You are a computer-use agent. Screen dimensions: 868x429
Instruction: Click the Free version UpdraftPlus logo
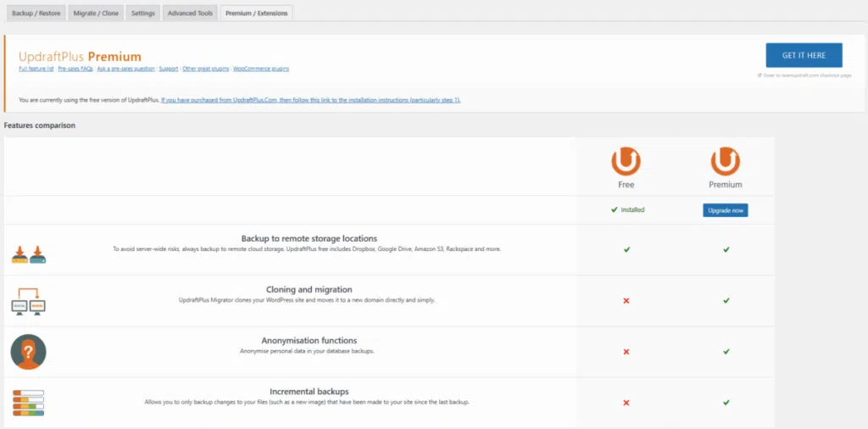click(x=626, y=160)
